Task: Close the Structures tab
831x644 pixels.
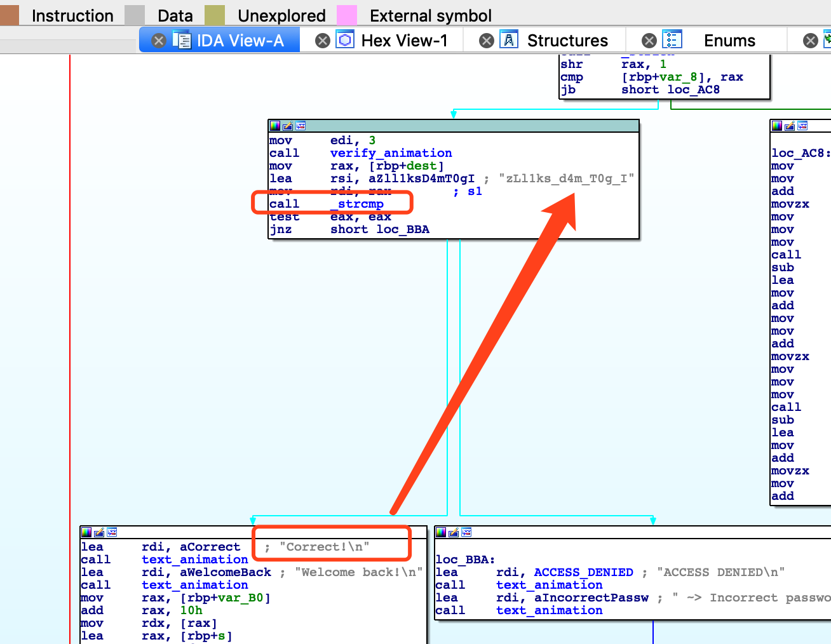Action: tap(487, 41)
